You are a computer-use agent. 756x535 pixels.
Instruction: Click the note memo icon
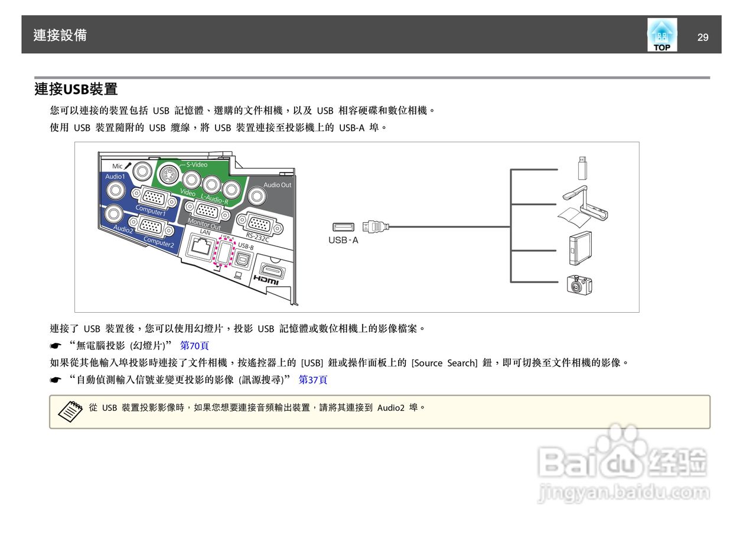coord(70,411)
